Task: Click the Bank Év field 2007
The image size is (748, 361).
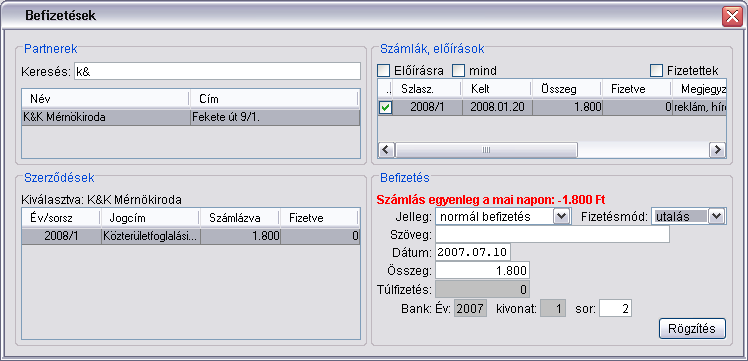Action: pyautogui.click(x=469, y=309)
